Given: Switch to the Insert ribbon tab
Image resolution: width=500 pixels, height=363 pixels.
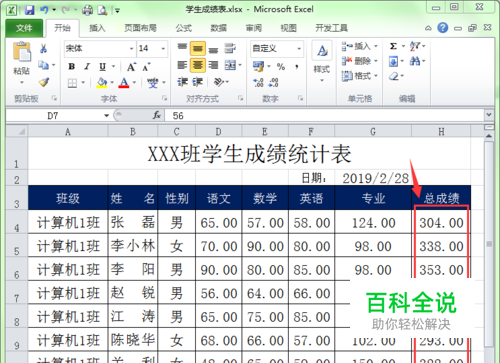Looking at the screenshot, I should click(x=97, y=28).
